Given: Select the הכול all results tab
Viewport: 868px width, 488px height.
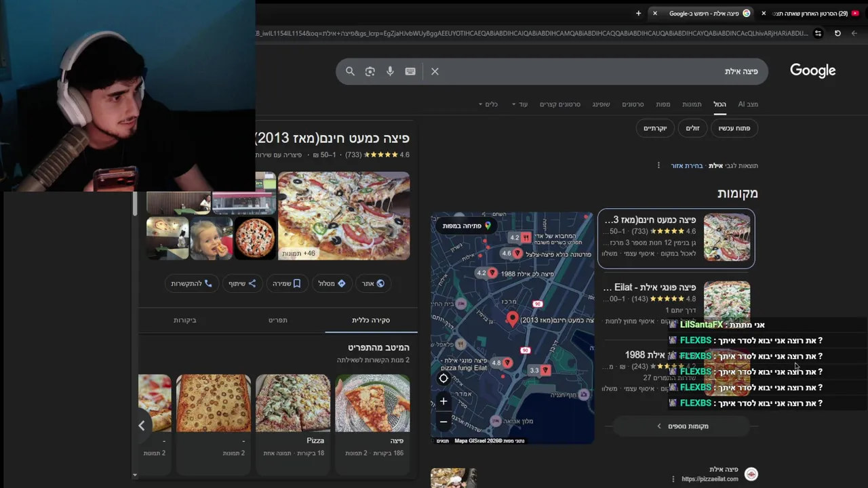Looking at the screenshot, I should pos(719,104).
